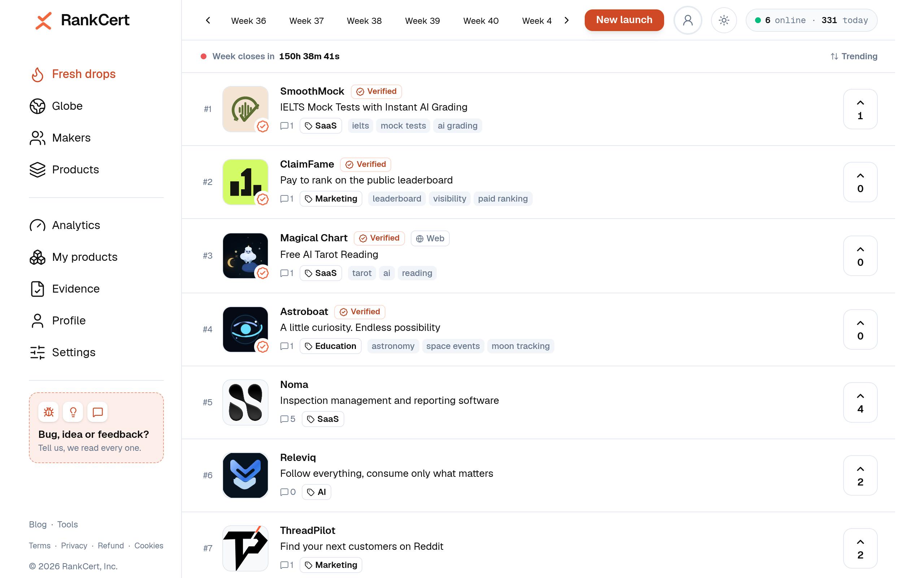924x578 pixels.
Task: Open the Releviq logo icon
Action: tap(245, 475)
